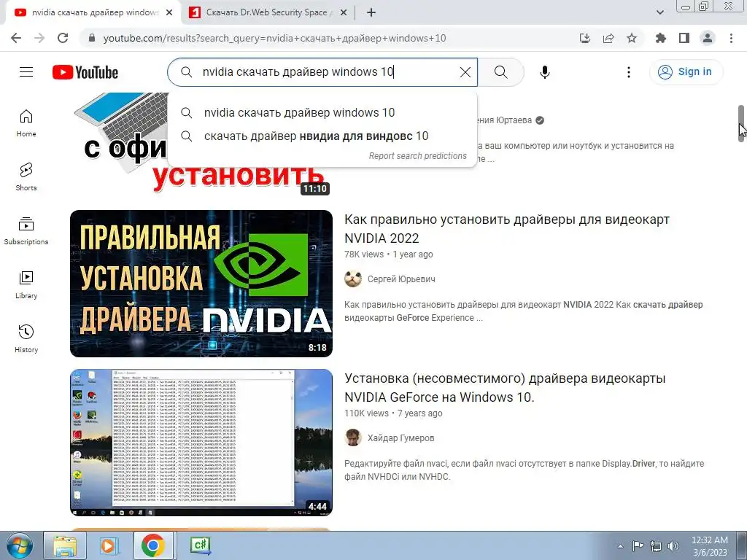Open the volume speaker tray icon
Image resolution: width=747 pixels, height=560 pixels.
coord(673,546)
